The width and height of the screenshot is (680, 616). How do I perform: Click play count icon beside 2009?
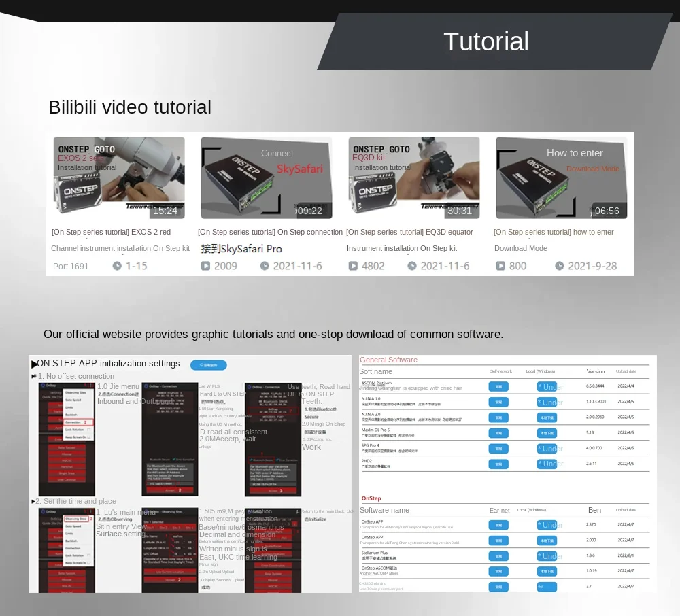point(205,266)
